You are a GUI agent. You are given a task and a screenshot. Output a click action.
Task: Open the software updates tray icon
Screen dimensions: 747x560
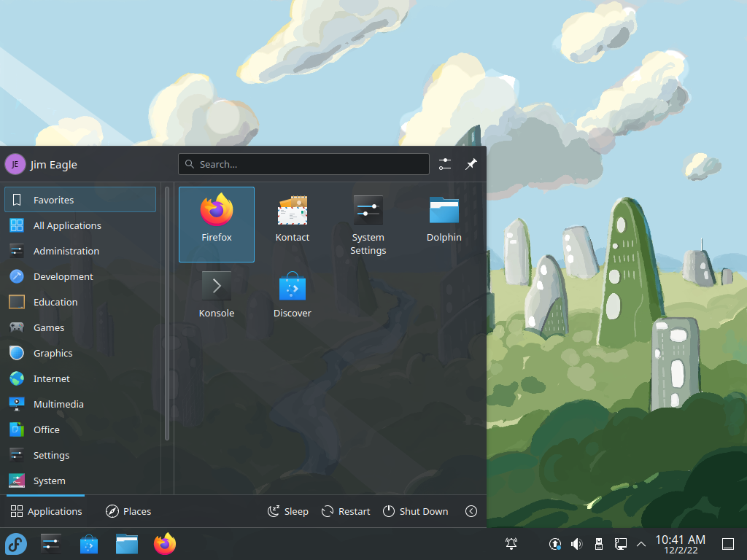pos(554,543)
